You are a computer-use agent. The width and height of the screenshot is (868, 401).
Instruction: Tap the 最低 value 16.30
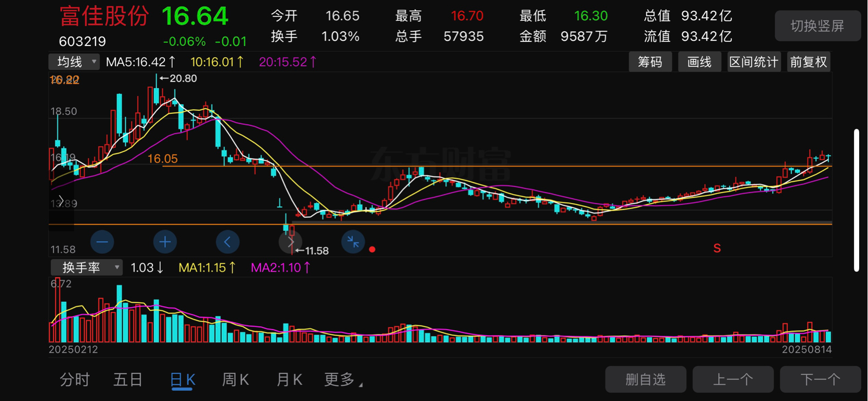(x=591, y=16)
